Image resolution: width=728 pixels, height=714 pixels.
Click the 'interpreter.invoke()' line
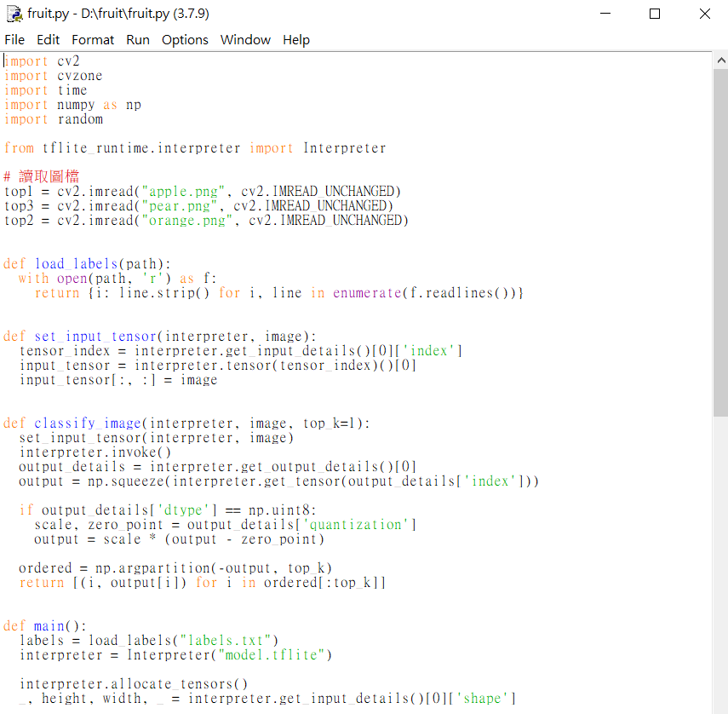[95, 452]
